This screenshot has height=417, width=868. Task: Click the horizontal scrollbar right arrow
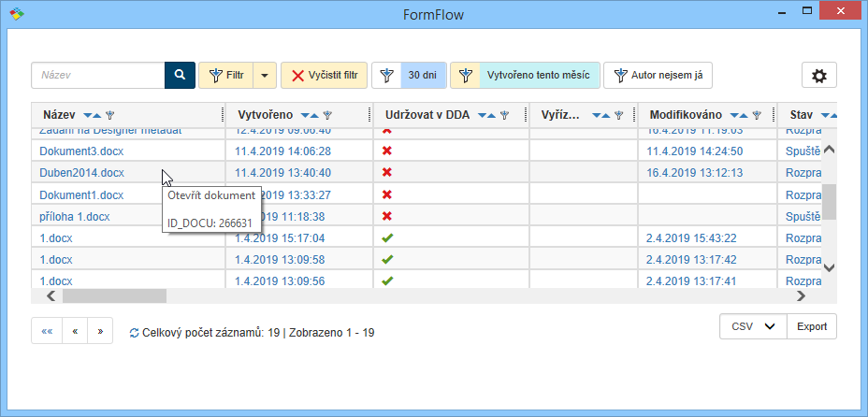pos(801,295)
